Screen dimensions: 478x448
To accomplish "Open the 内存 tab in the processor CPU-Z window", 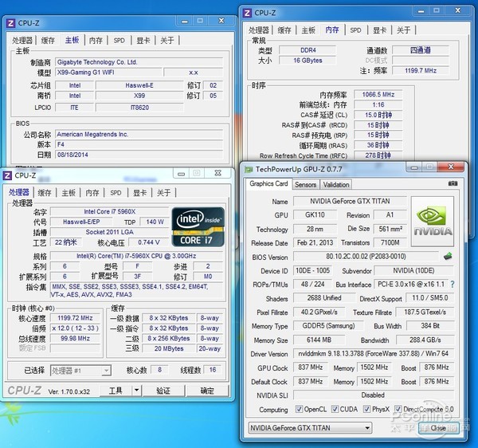I will (x=92, y=192).
